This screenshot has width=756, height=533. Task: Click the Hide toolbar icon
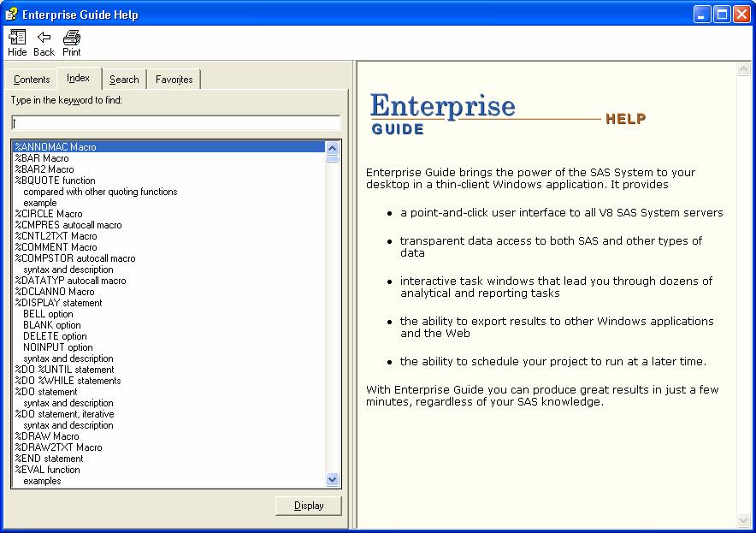(x=17, y=43)
